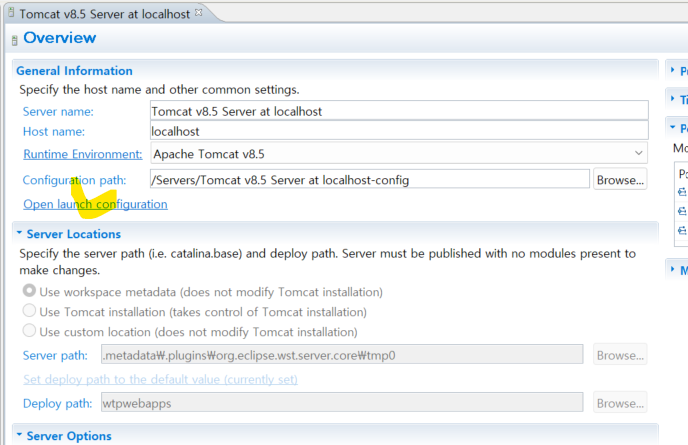Screen dimensions: 688x445
Task: Click the Server path label
Action: pyautogui.click(x=55, y=355)
